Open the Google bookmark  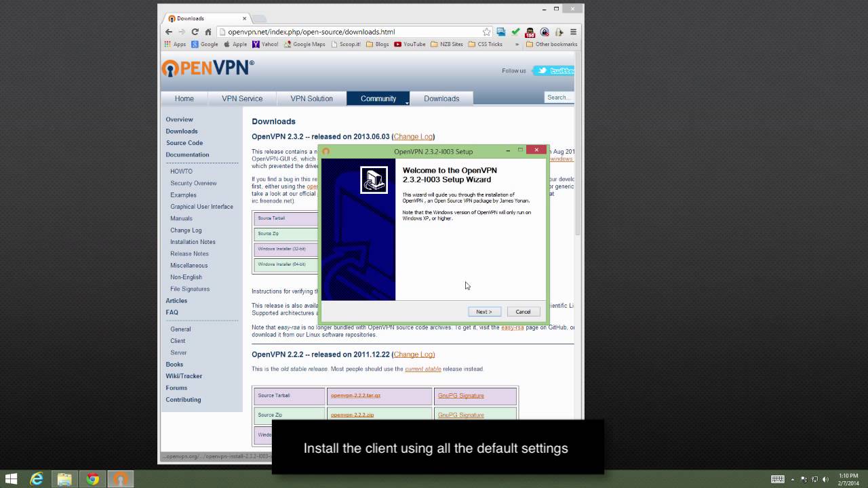click(205, 44)
